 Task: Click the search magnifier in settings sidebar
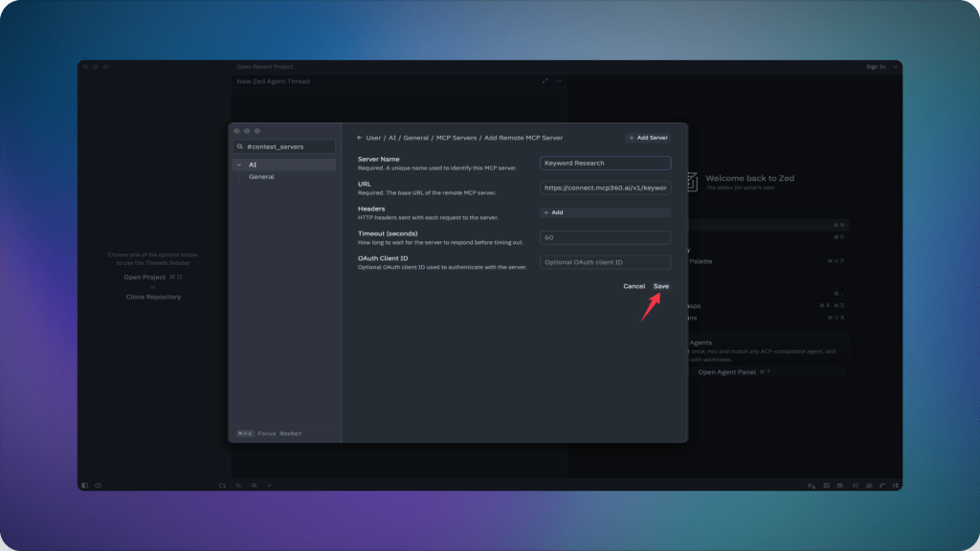tap(240, 146)
